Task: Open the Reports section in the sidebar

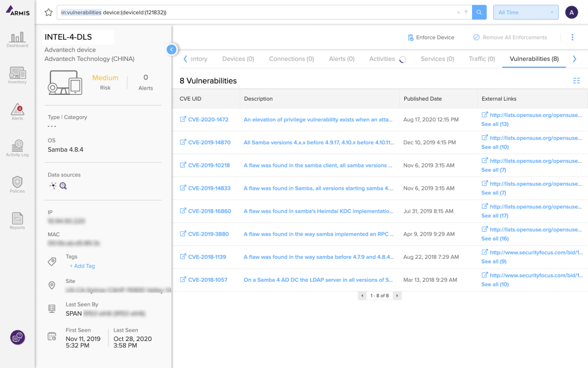Action: [17, 221]
